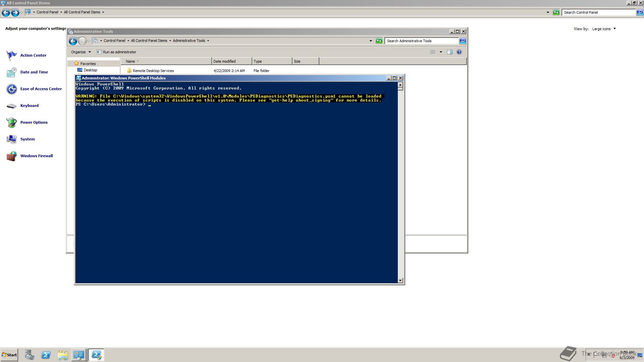Image resolution: width=644 pixels, height=362 pixels.
Task: Open Action Center flag in system tray
Action: pos(596,355)
